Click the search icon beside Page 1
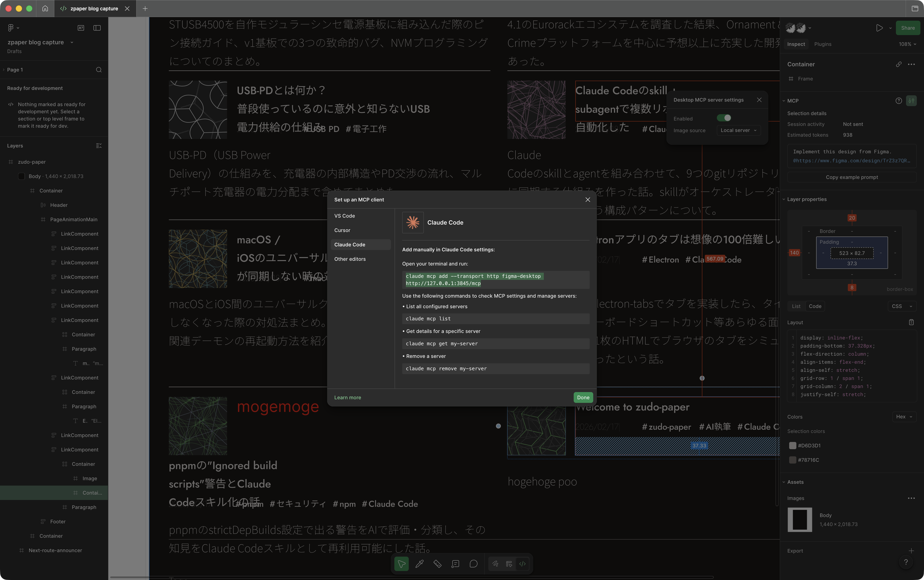Image resolution: width=924 pixels, height=580 pixels. click(98, 69)
